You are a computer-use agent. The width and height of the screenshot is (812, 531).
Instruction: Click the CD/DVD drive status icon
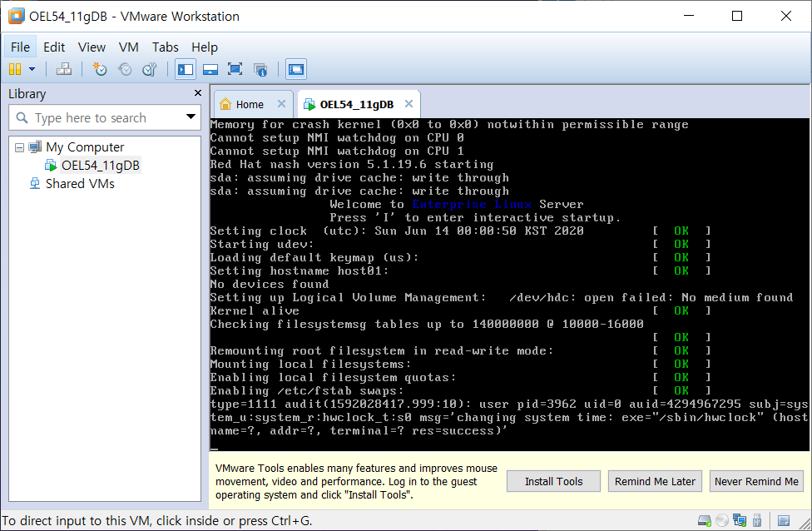(722, 521)
